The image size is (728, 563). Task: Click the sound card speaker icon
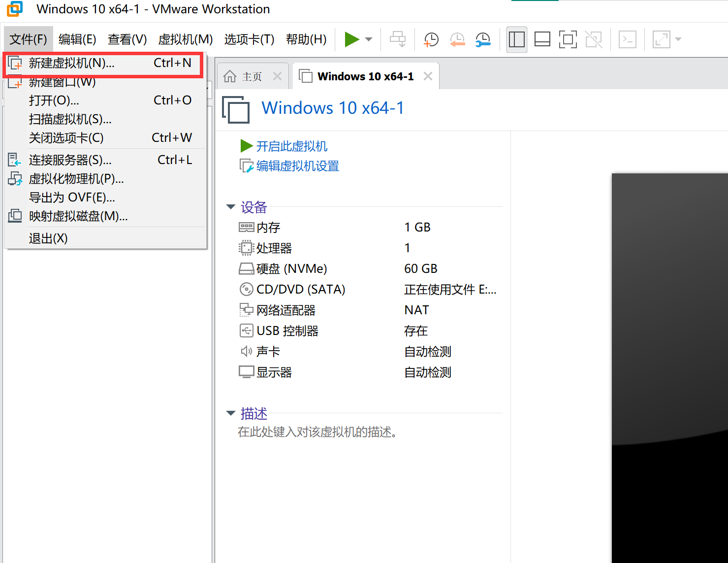click(x=246, y=351)
